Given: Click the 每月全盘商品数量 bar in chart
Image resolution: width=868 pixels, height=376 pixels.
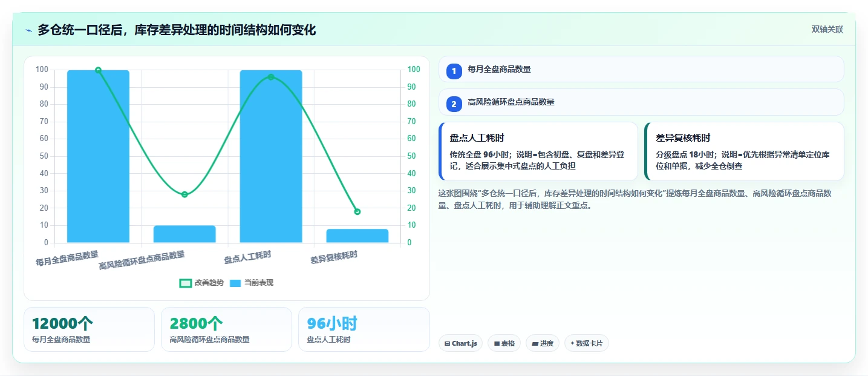Looking at the screenshot, I should point(98,156).
